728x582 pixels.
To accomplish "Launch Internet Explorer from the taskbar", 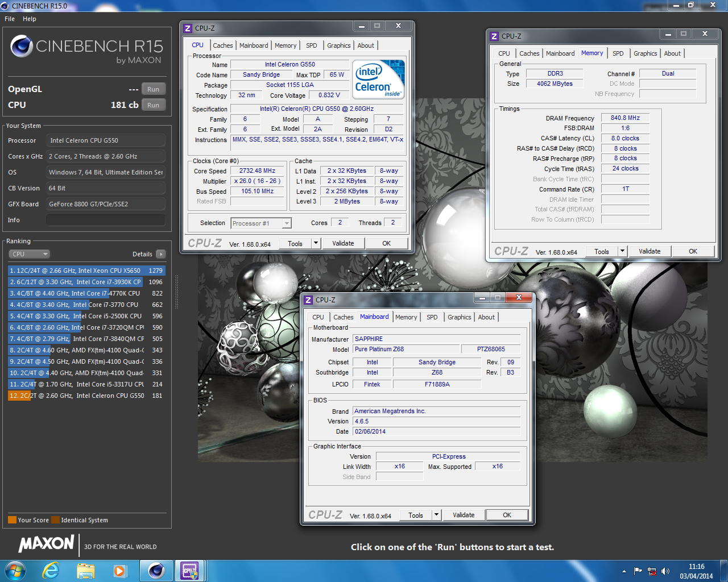I will click(x=51, y=571).
